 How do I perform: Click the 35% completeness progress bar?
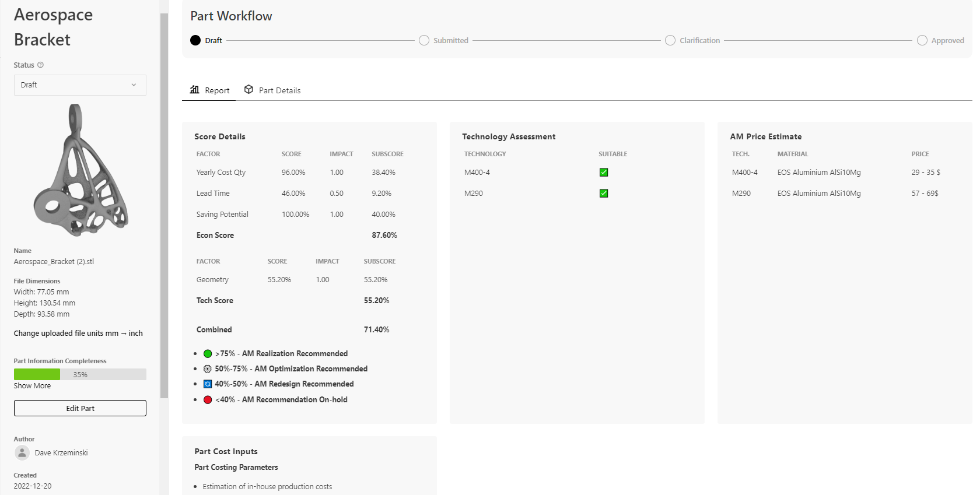80,374
